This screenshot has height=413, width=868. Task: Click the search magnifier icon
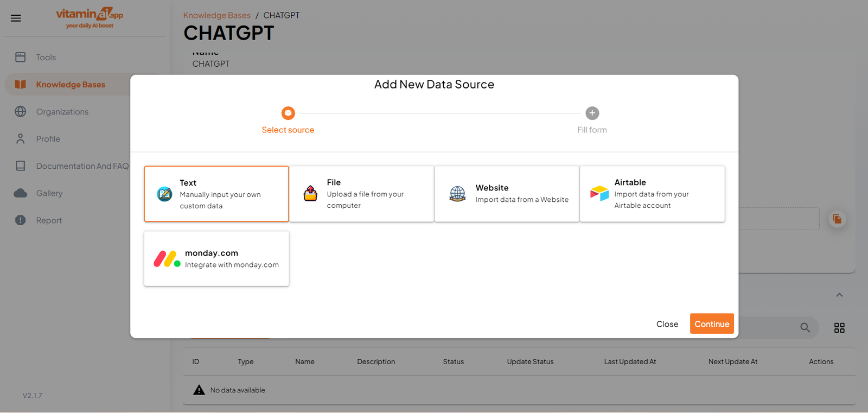(805, 327)
